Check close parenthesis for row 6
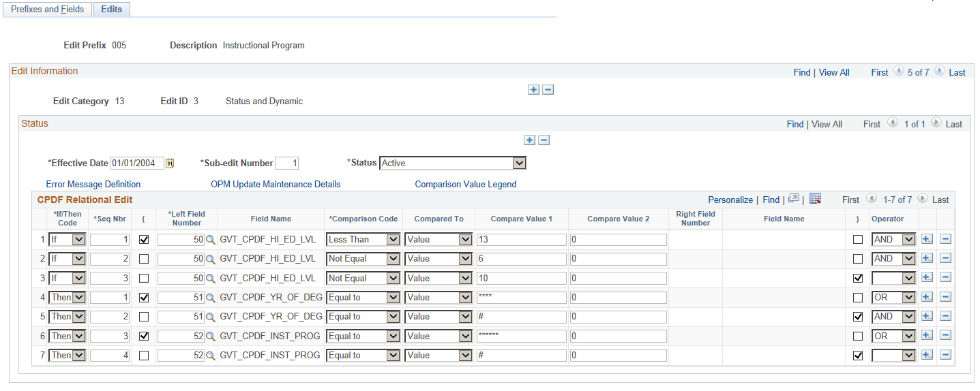Viewport: 980px width, 391px height. (857, 336)
